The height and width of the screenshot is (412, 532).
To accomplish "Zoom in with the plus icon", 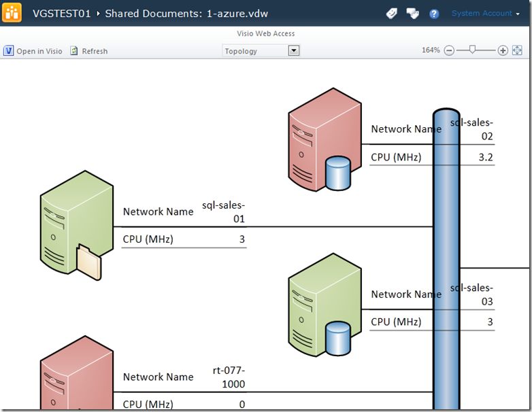I will [503, 50].
